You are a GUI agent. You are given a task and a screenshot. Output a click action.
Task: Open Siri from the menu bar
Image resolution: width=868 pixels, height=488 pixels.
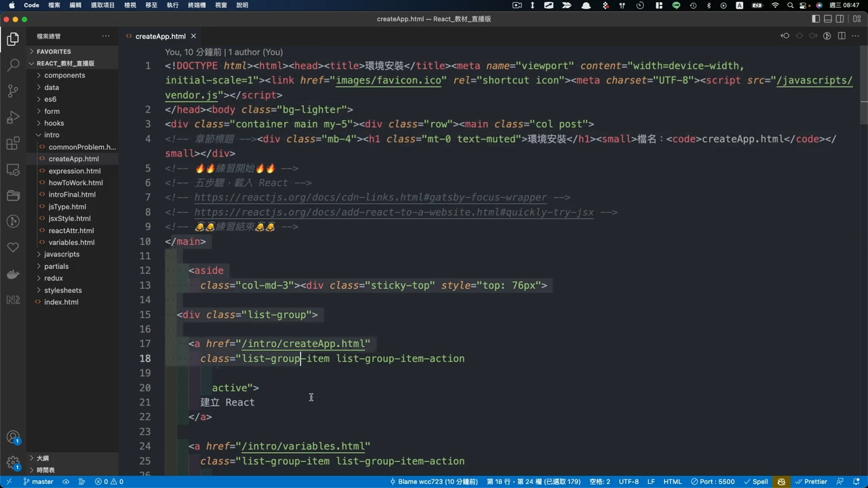[818, 5]
